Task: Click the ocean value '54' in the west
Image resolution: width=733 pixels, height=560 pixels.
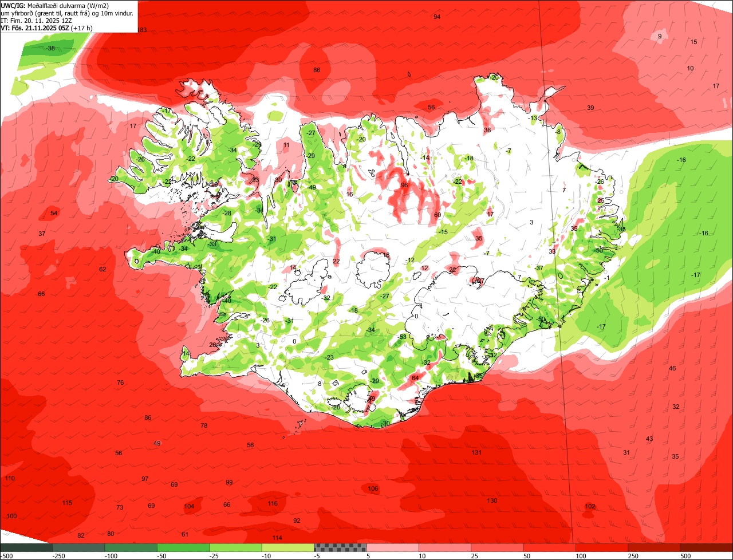Action: point(54,213)
